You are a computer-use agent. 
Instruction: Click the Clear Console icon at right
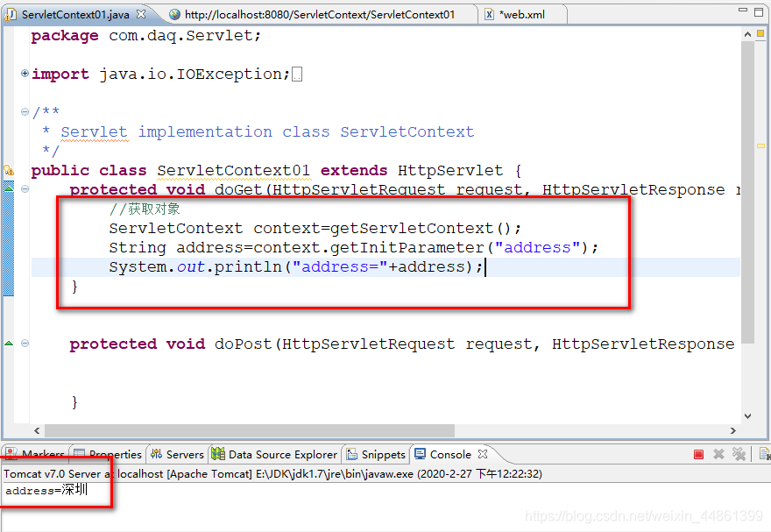(764, 454)
